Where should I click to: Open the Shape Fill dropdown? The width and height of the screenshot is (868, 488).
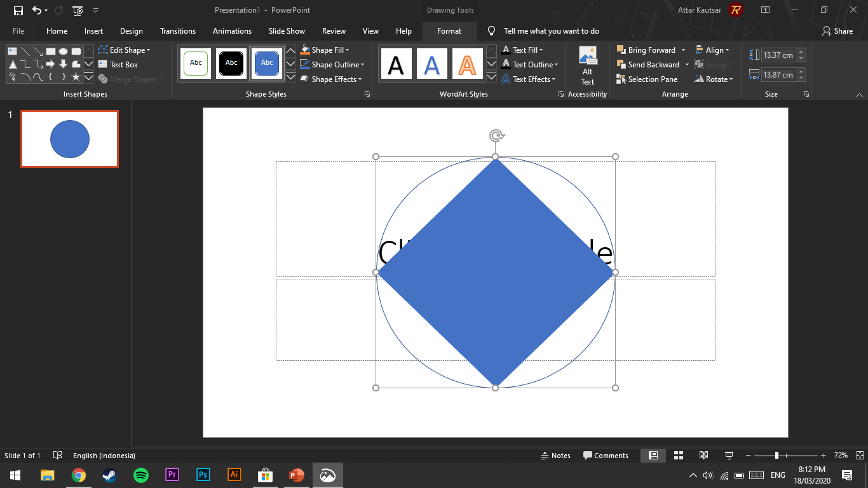pos(325,50)
